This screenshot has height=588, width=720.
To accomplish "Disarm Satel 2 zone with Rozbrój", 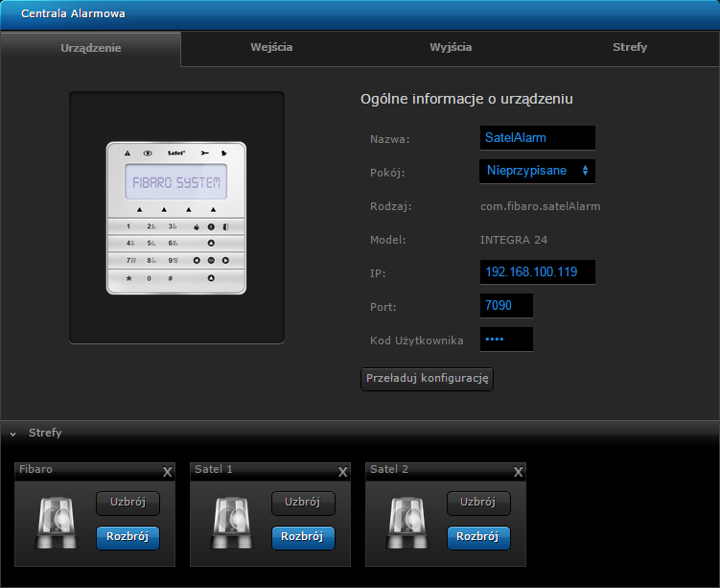I will point(478,537).
